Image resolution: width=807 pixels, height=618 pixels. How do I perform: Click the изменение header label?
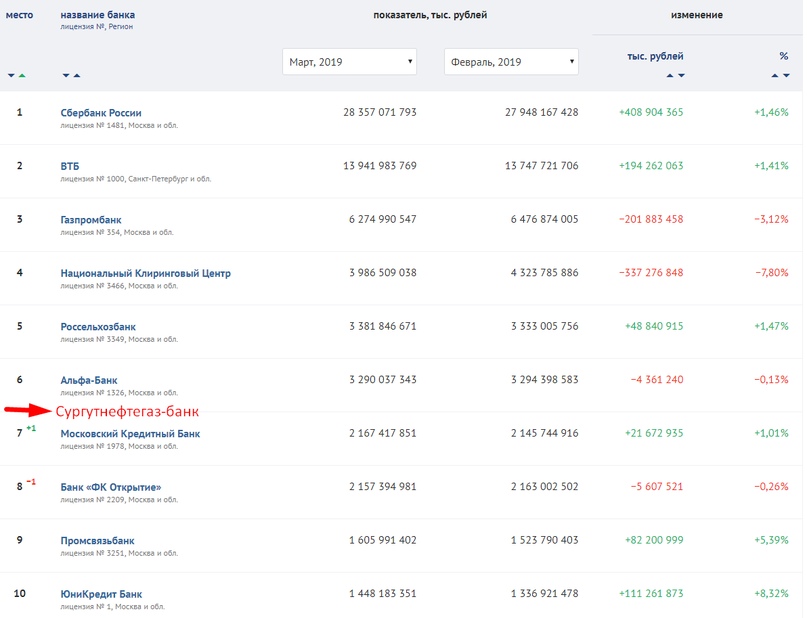click(x=697, y=15)
